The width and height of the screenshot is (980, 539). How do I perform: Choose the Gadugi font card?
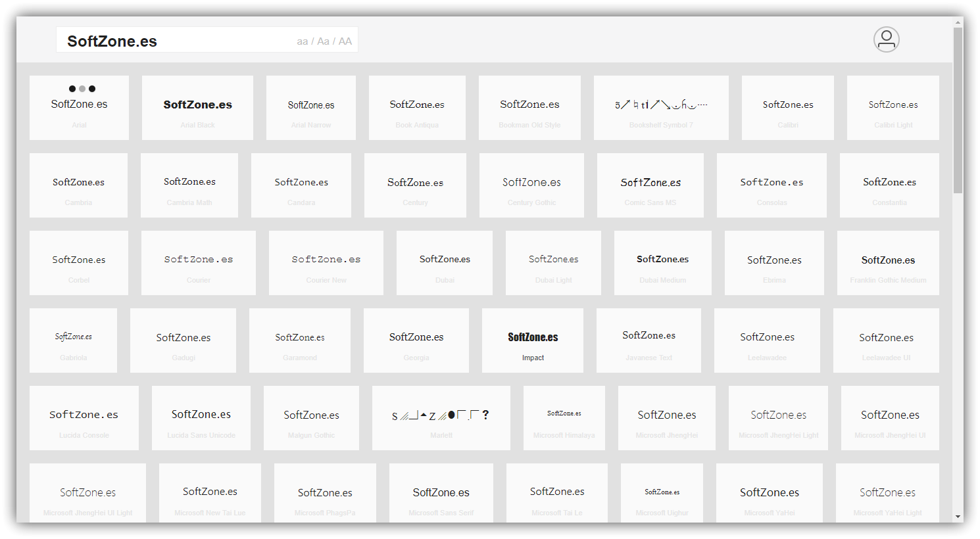pyautogui.click(x=183, y=340)
